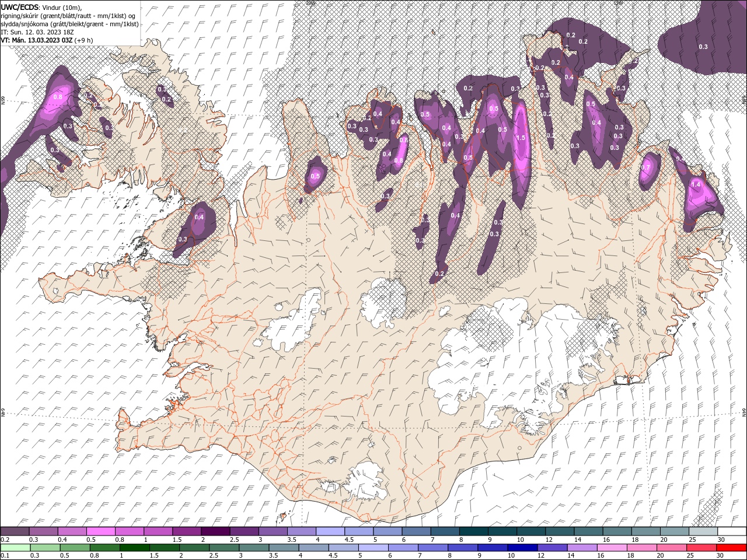Click the 'rigning/skúrir' legend description line
The image size is (747, 560).
pyautogui.click(x=68, y=15)
